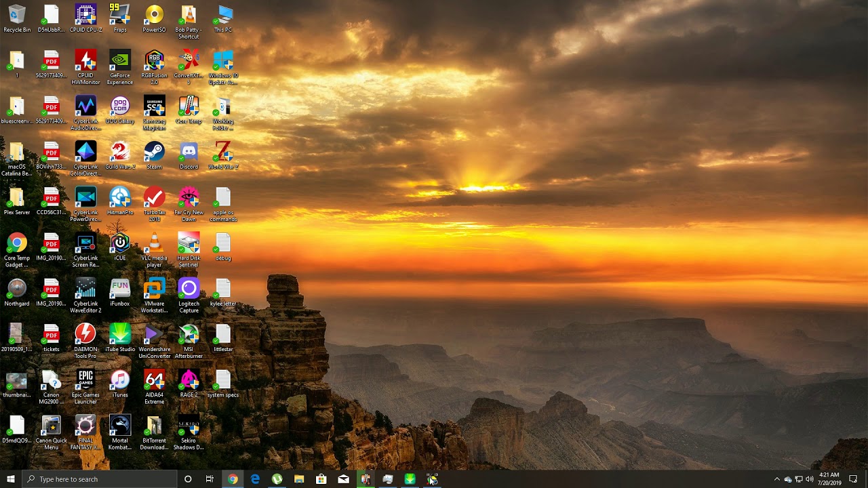Open the This PC icon
The width and height of the screenshot is (868, 488).
(x=223, y=18)
